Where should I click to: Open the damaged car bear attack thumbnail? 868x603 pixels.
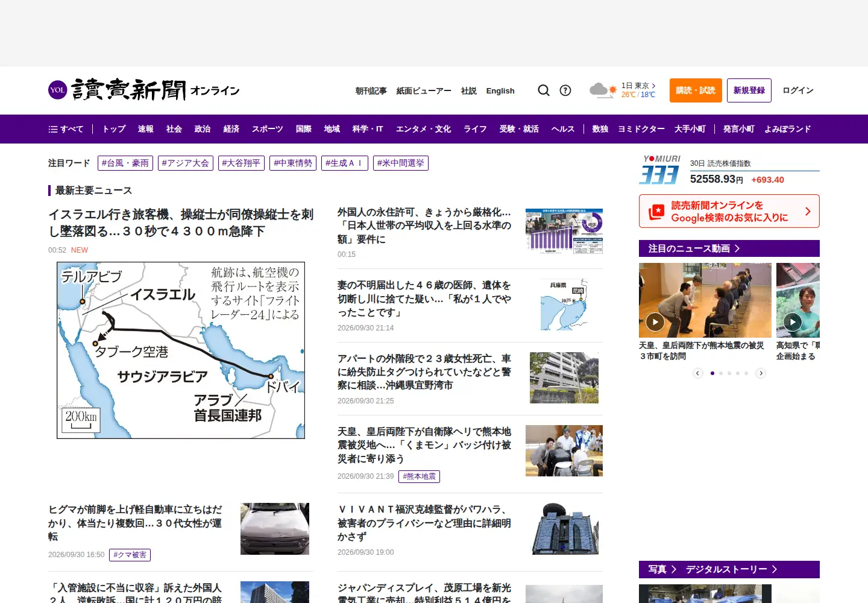275,529
